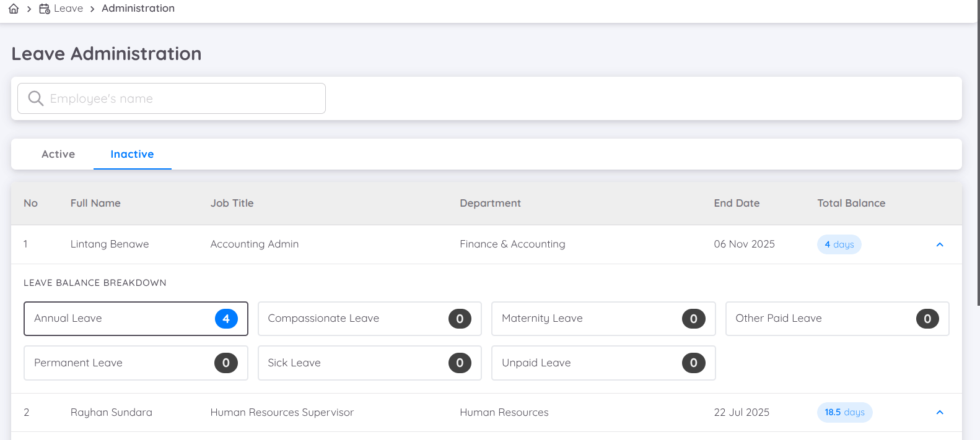Click the Administration breadcrumb item
Screen dimensions: 980x440
pyautogui.click(x=138, y=9)
